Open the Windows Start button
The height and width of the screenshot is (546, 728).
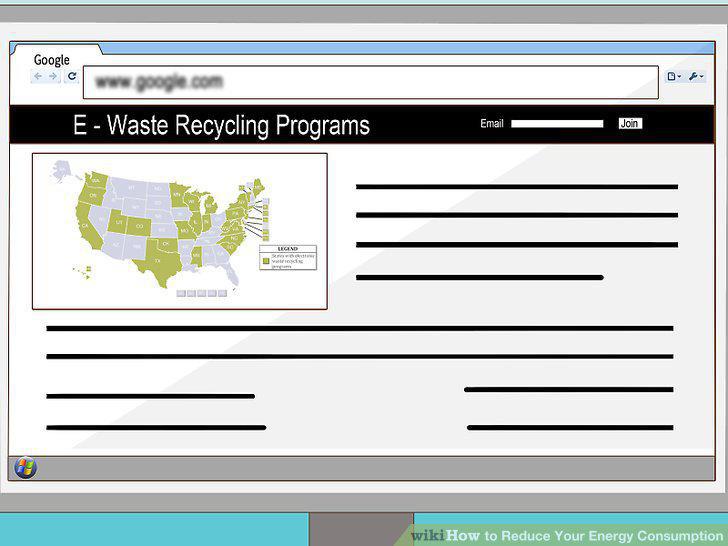pyautogui.click(x=26, y=468)
